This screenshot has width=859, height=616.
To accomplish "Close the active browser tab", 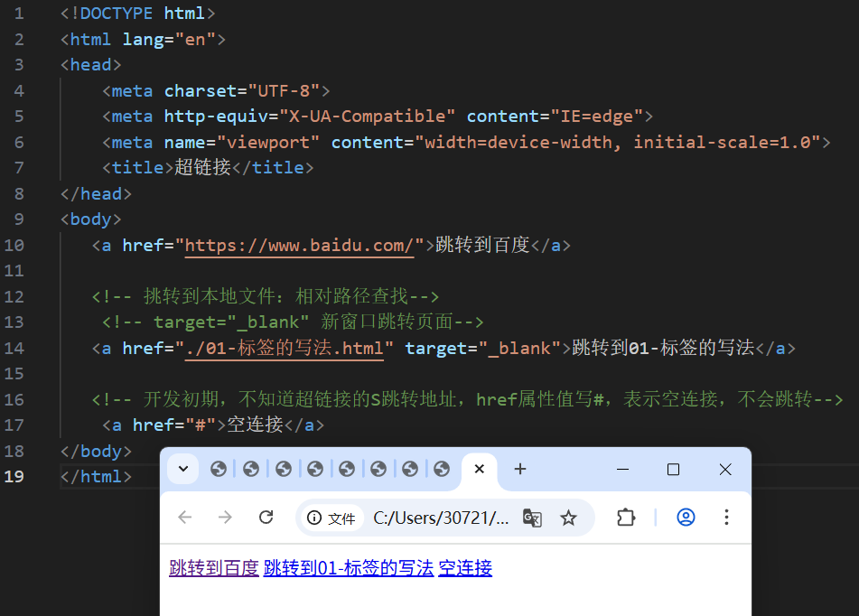I will click(480, 469).
